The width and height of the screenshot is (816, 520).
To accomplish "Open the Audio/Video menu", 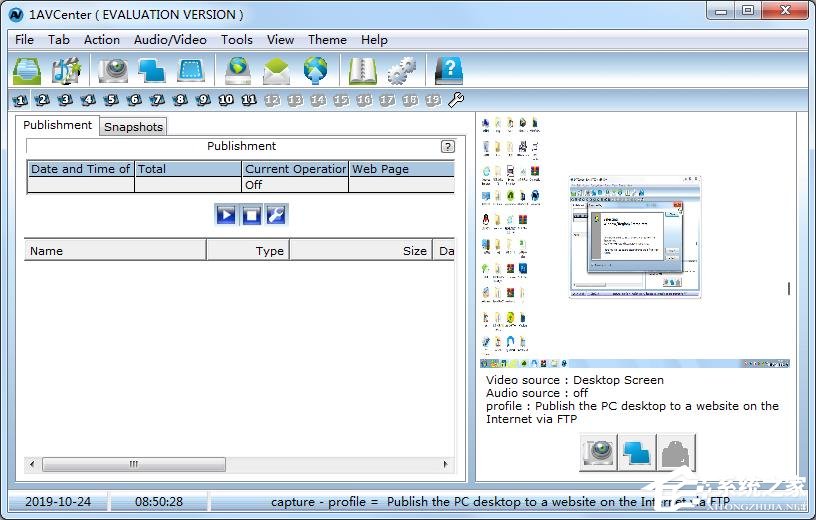I will point(170,40).
